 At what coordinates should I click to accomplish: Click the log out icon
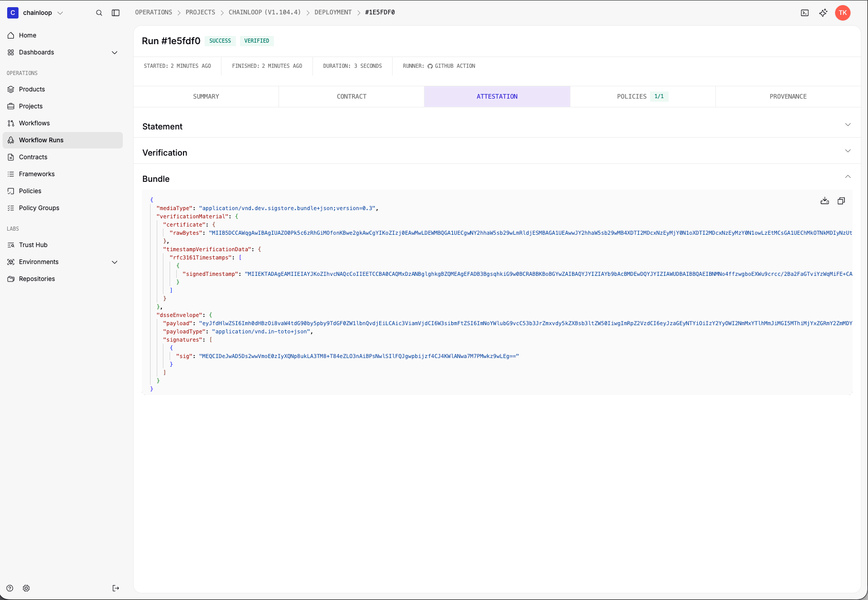click(116, 588)
